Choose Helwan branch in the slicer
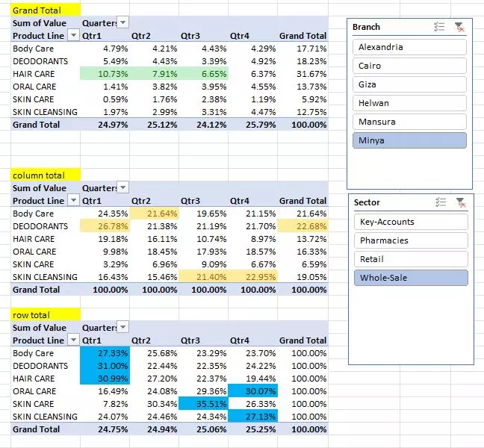Screen dimensions: 484x448 [409, 103]
